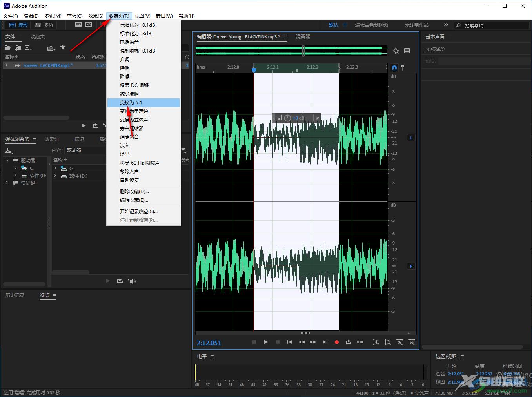
Task: Adjust the HUD gain knob +0 dB
Action: [x=287, y=118]
